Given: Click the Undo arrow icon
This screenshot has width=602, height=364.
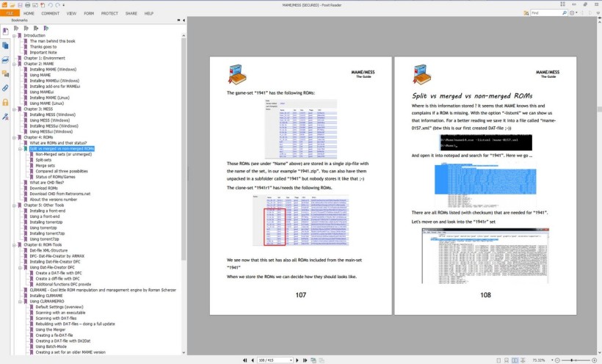Looking at the screenshot, I should (x=50, y=4).
